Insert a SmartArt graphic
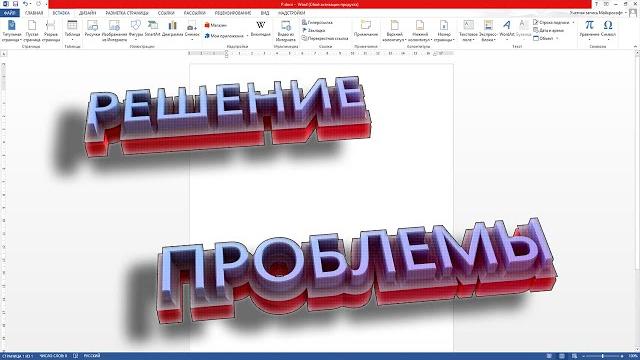This screenshot has height=360, width=640. (153, 29)
